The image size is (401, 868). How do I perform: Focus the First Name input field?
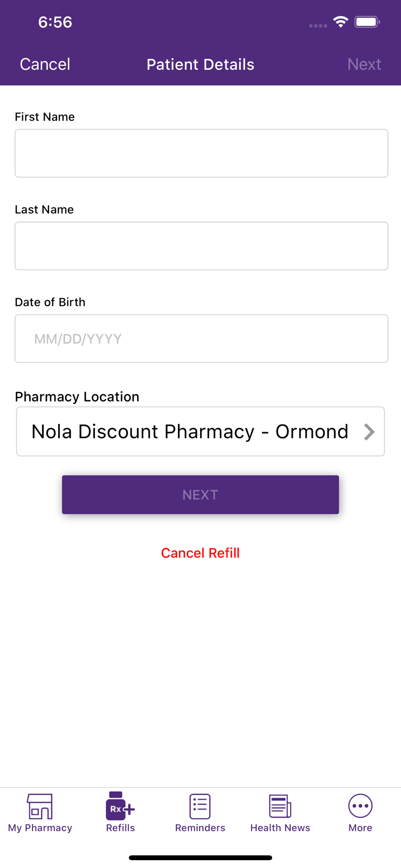(201, 153)
